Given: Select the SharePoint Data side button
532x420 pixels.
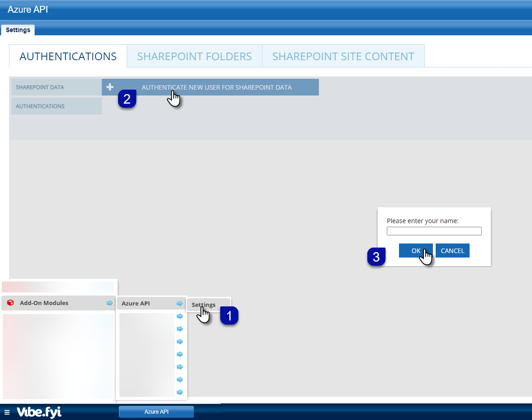Looking at the screenshot, I should point(56,87).
